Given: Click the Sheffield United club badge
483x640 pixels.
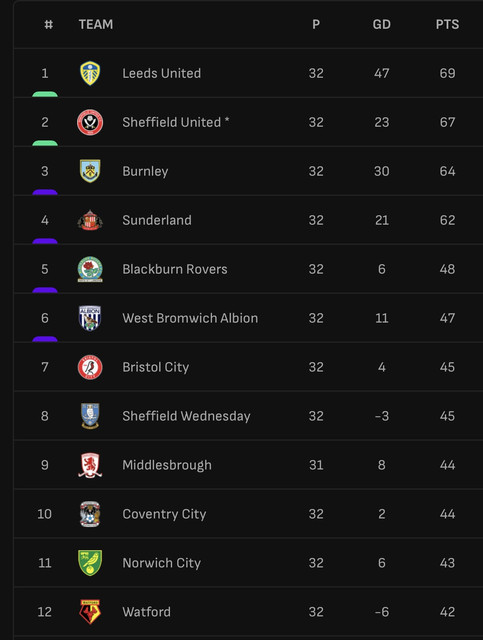Looking at the screenshot, I should [x=90, y=122].
